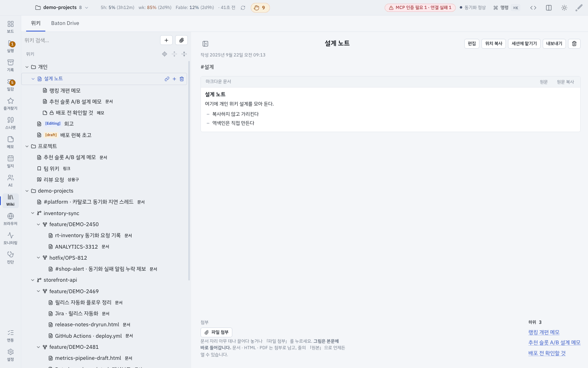The image size is (588, 368).
Task: Toggle the split layout panel icon
Action: [549, 8]
